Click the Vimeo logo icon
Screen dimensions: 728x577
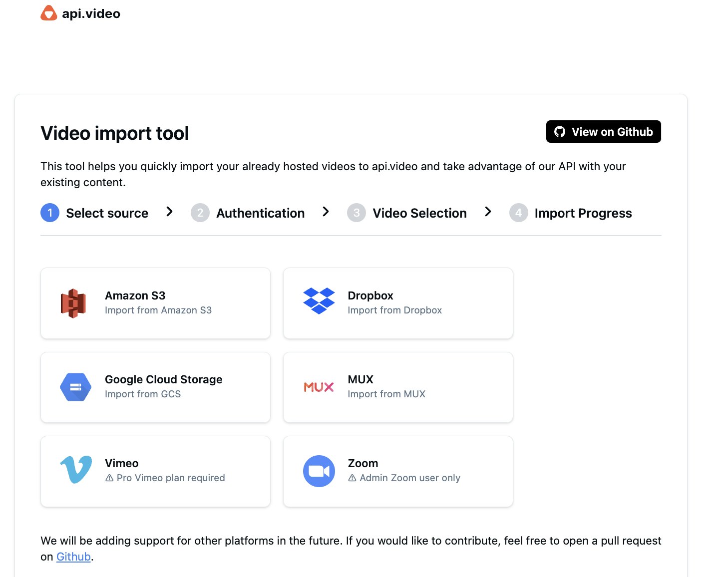[x=76, y=469]
